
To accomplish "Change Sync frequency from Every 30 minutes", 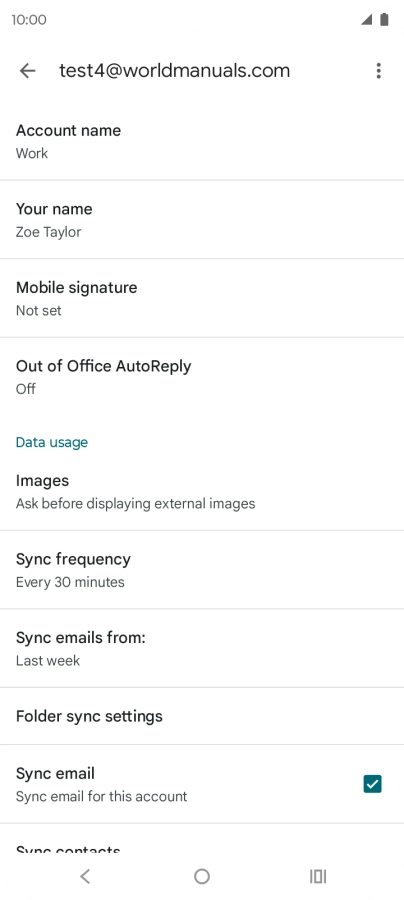I will tap(202, 570).
